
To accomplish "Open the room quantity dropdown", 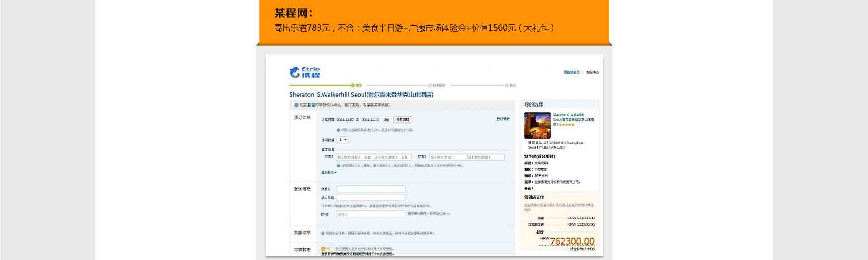I will pyautogui.click(x=343, y=140).
